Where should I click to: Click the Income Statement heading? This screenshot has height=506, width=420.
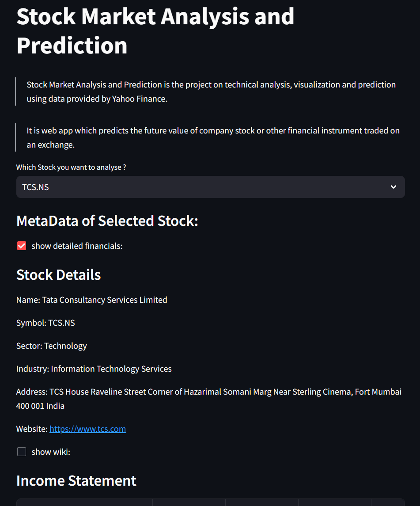pos(76,481)
